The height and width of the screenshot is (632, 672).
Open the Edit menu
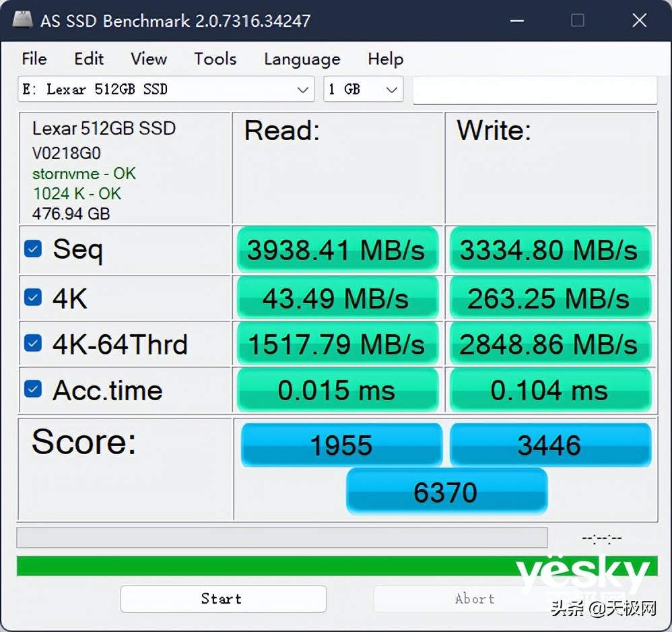pyautogui.click(x=88, y=59)
